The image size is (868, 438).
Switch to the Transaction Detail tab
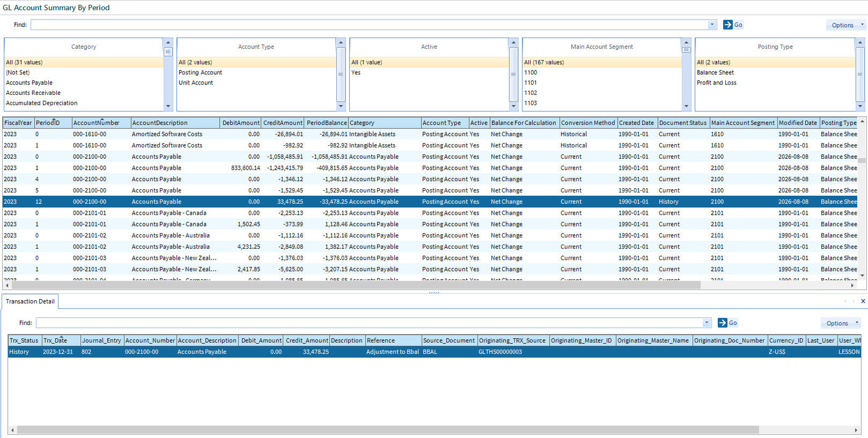tap(30, 301)
